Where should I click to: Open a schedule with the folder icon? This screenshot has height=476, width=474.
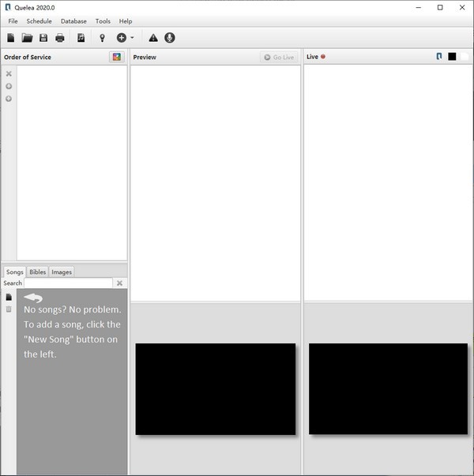click(x=27, y=38)
